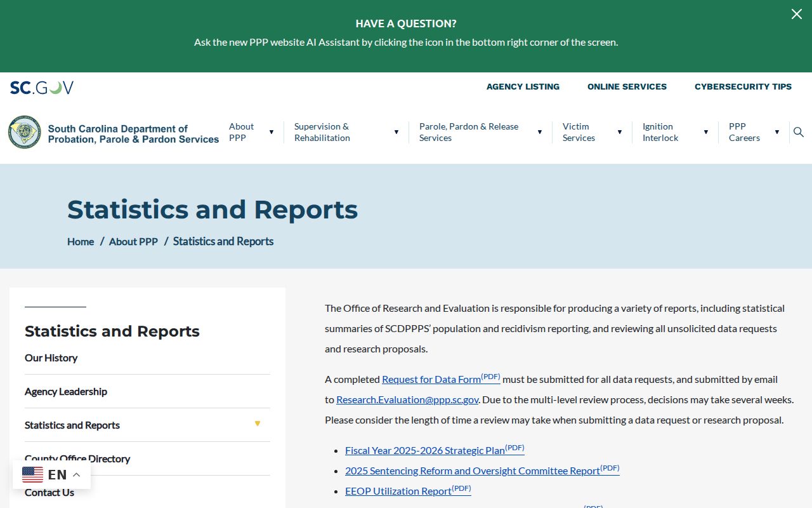
Task: Click the US flag language icon
Action: pos(33,474)
